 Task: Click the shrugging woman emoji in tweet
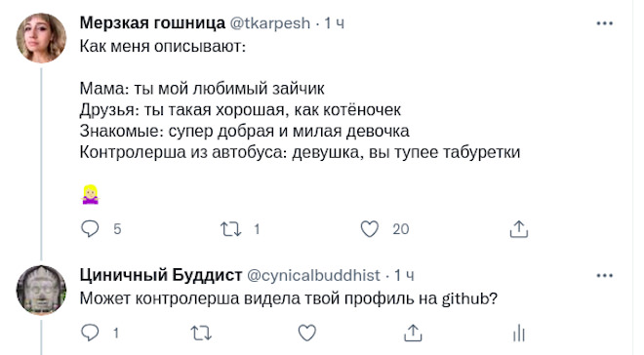click(91, 194)
